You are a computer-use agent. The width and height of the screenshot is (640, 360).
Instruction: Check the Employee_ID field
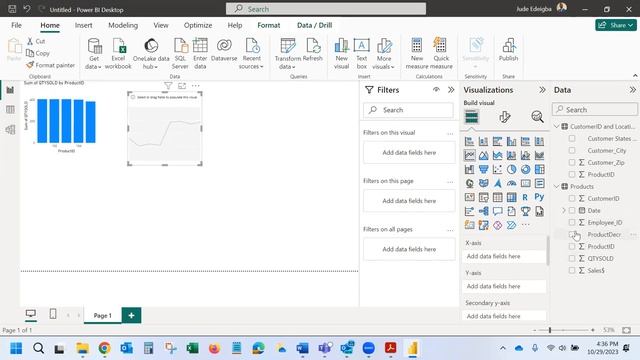coord(572,222)
